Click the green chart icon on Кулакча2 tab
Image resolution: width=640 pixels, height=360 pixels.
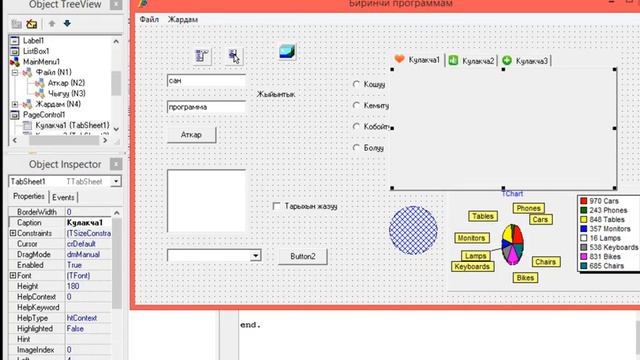[453, 60]
